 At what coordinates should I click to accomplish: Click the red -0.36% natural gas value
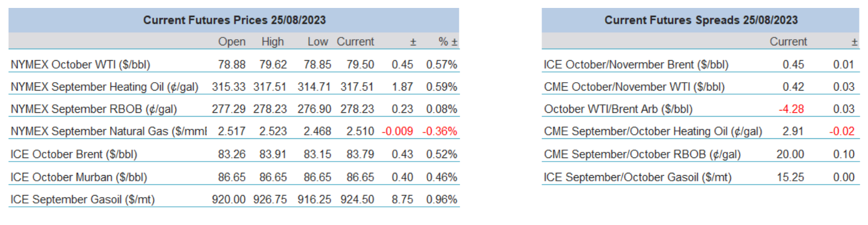click(x=439, y=132)
